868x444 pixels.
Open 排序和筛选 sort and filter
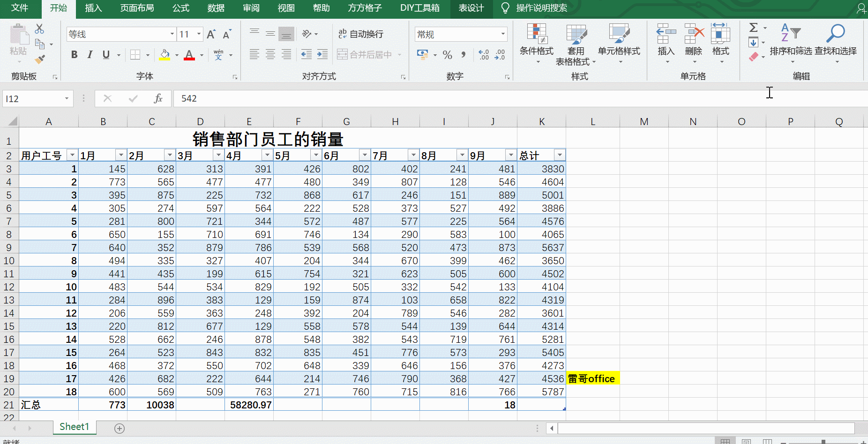(x=791, y=44)
